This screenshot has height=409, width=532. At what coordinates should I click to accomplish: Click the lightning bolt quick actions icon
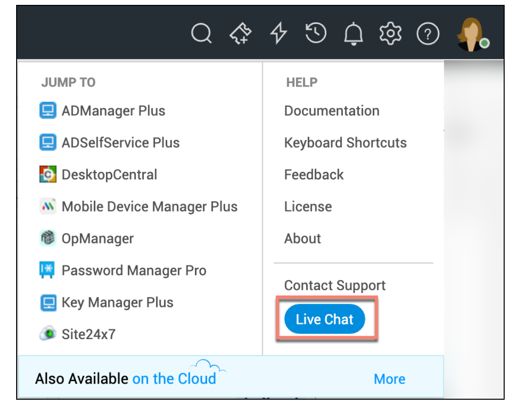coord(278,34)
